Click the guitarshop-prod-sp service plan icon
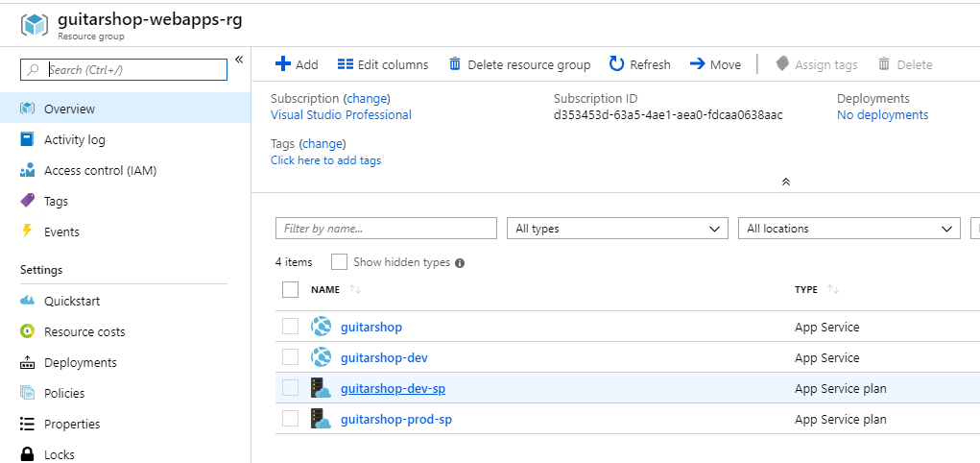The height and width of the screenshot is (463, 980). 321,419
